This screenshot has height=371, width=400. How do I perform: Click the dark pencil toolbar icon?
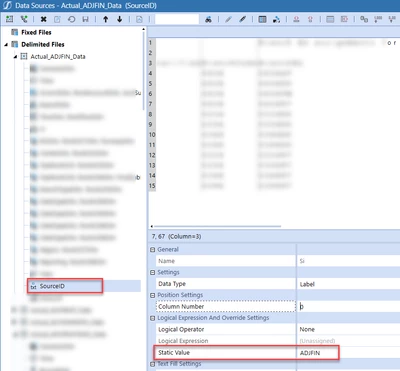pyautogui.click(x=242, y=19)
